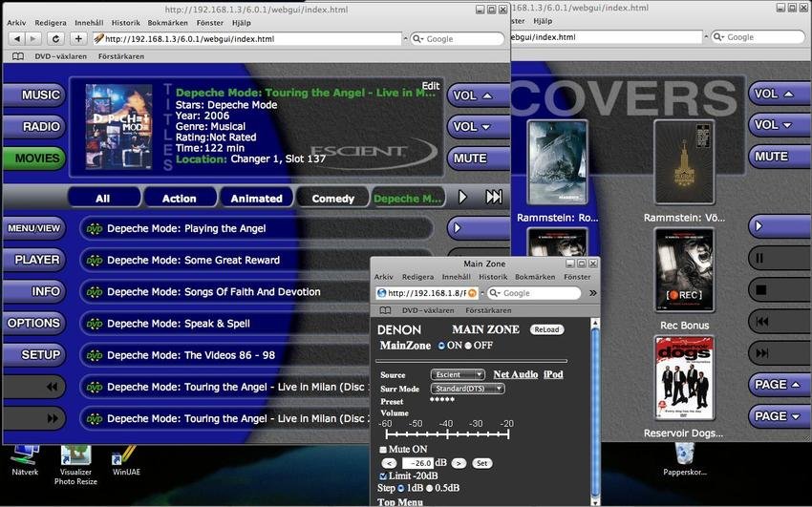Click next-track button in Covers window
The image size is (812, 507).
tap(780, 353)
